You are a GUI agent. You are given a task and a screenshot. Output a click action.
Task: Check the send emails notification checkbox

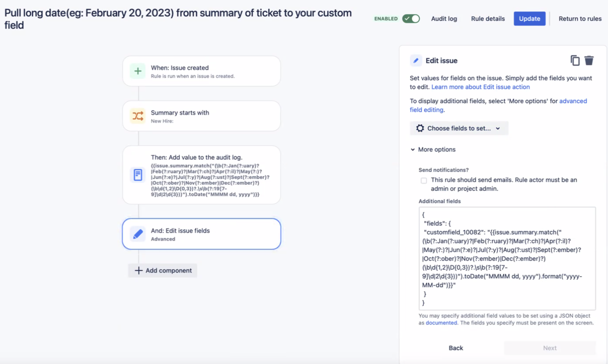tap(424, 181)
